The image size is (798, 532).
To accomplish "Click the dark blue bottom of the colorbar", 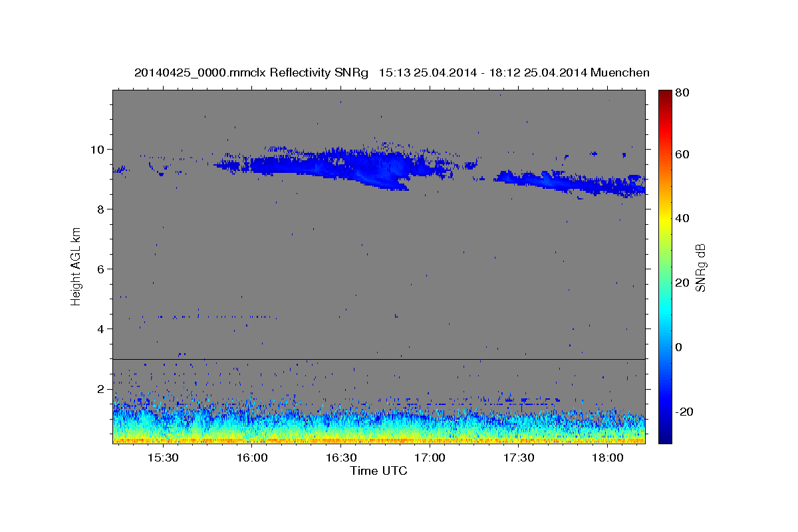I will click(x=665, y=438).
